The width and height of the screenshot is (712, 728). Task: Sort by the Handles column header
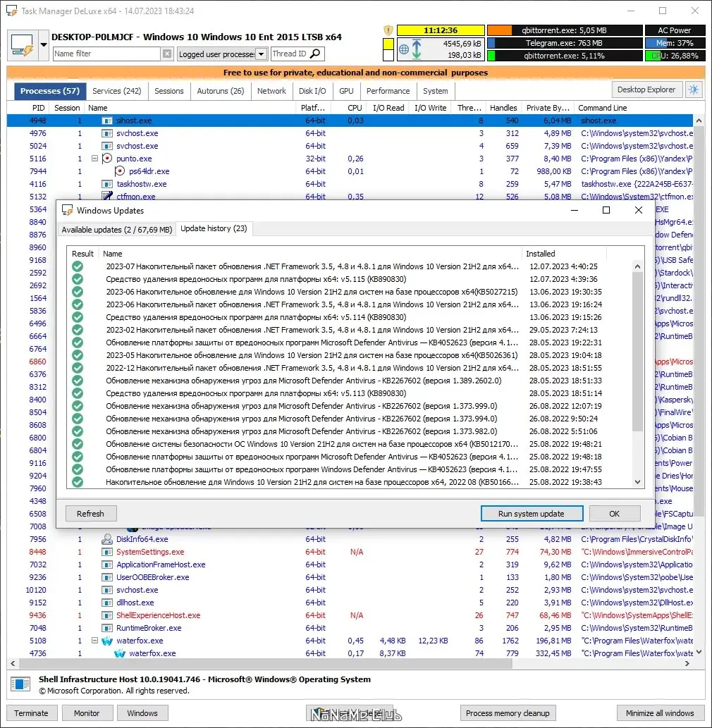click(x=503, y=108)
